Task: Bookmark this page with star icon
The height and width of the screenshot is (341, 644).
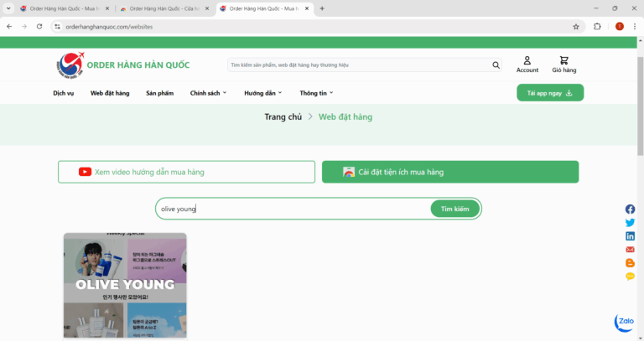Action: point(575,26)
